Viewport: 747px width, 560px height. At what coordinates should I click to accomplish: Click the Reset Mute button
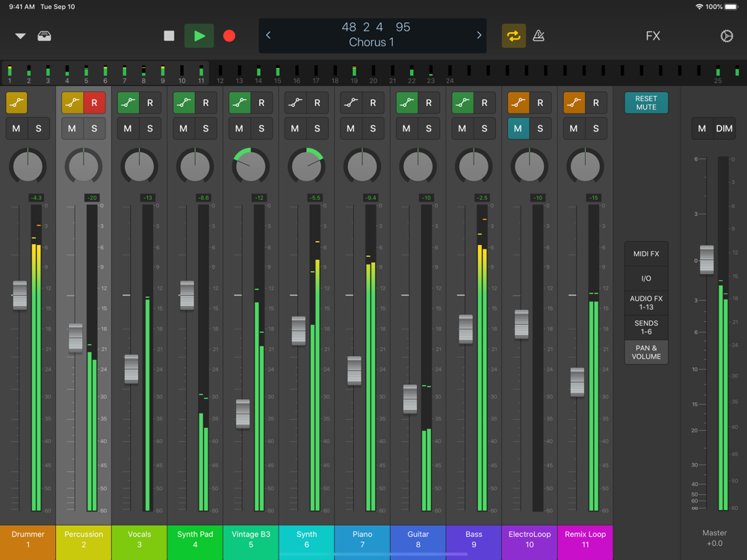(x=646, y=103)
